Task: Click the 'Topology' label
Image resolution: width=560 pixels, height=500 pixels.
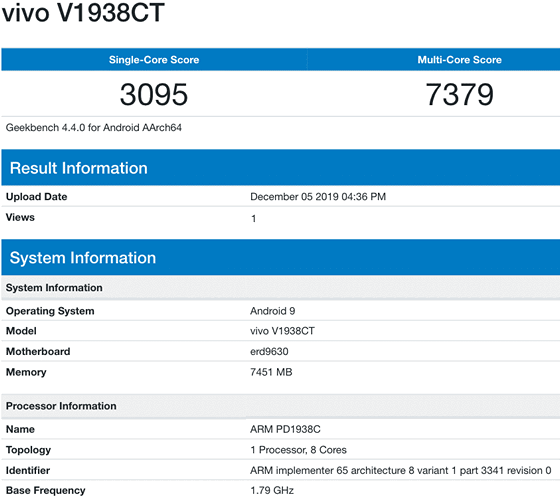Action: (28, 450)
